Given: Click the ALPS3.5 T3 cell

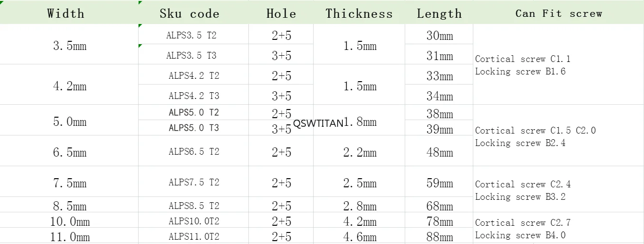Looking at the screenshot, I should coord(193,55).
